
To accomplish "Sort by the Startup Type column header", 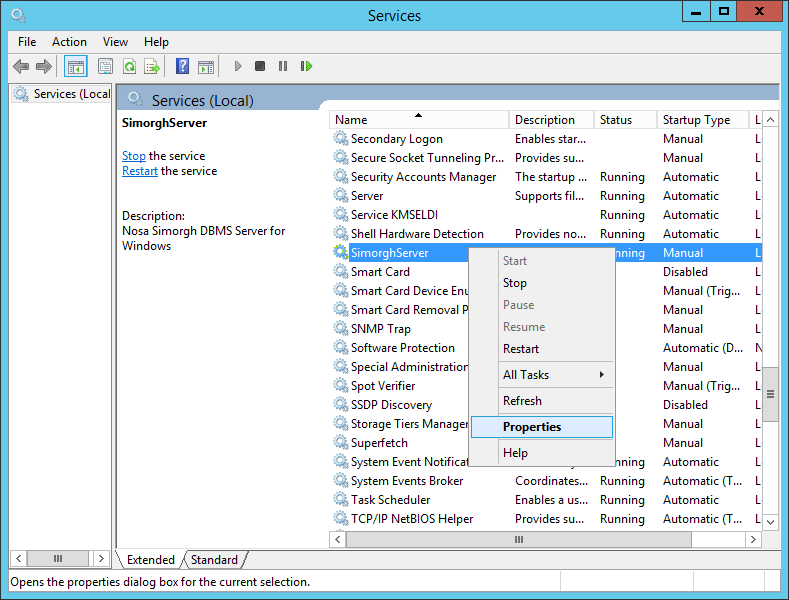I will 702,120.
